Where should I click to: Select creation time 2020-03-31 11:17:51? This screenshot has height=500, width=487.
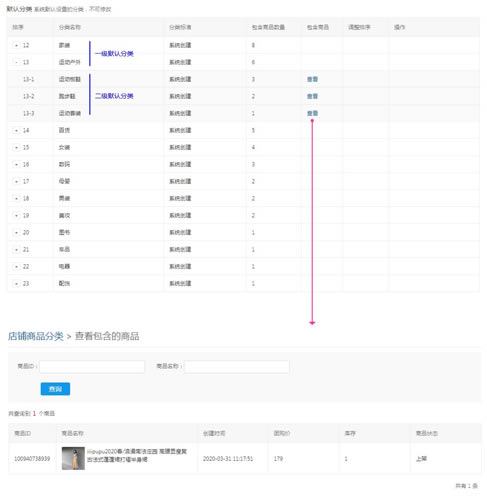tap(228, 459)
